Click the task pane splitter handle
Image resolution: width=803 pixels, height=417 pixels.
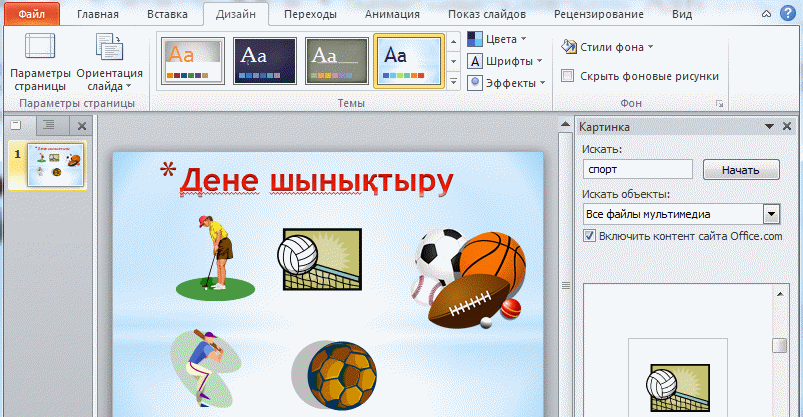565,285
